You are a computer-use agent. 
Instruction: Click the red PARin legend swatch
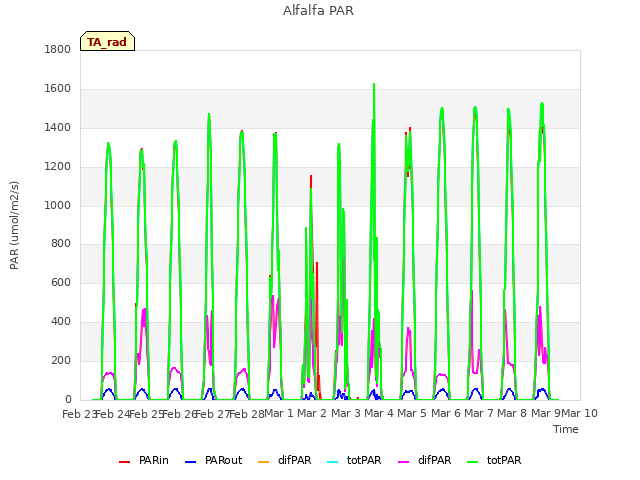tap(124, 462)
